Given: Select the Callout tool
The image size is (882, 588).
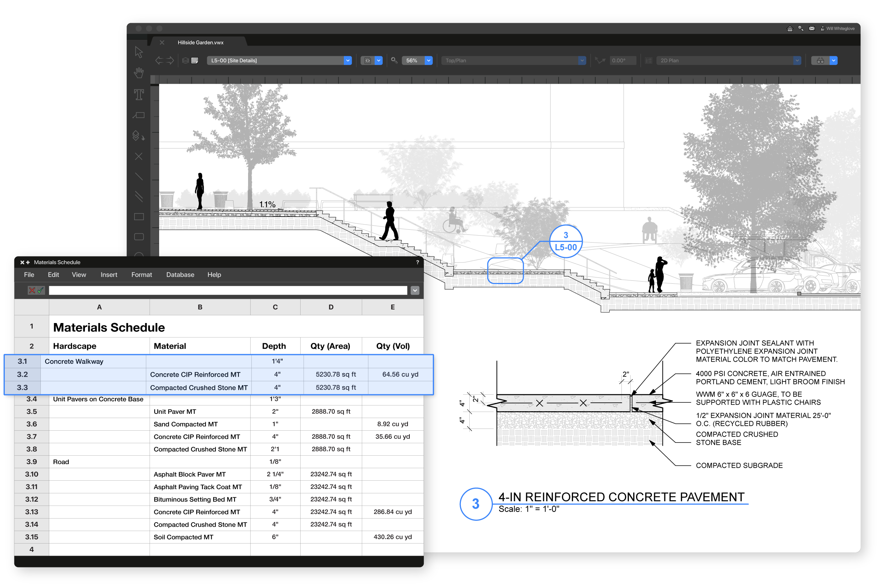Looking at the screenshot, I should pos(139,115).
